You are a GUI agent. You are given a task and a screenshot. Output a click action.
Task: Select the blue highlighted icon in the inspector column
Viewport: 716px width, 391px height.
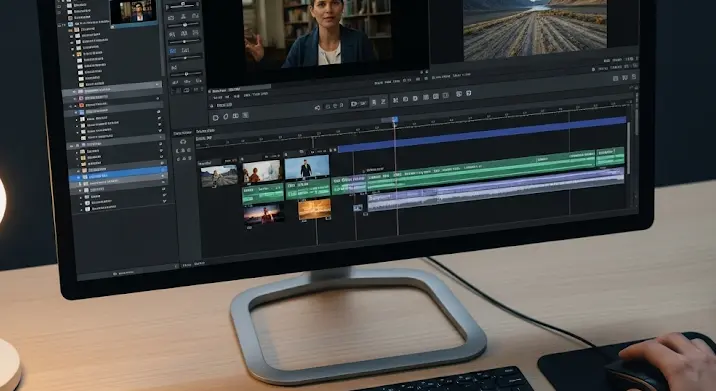click(172, 51)
